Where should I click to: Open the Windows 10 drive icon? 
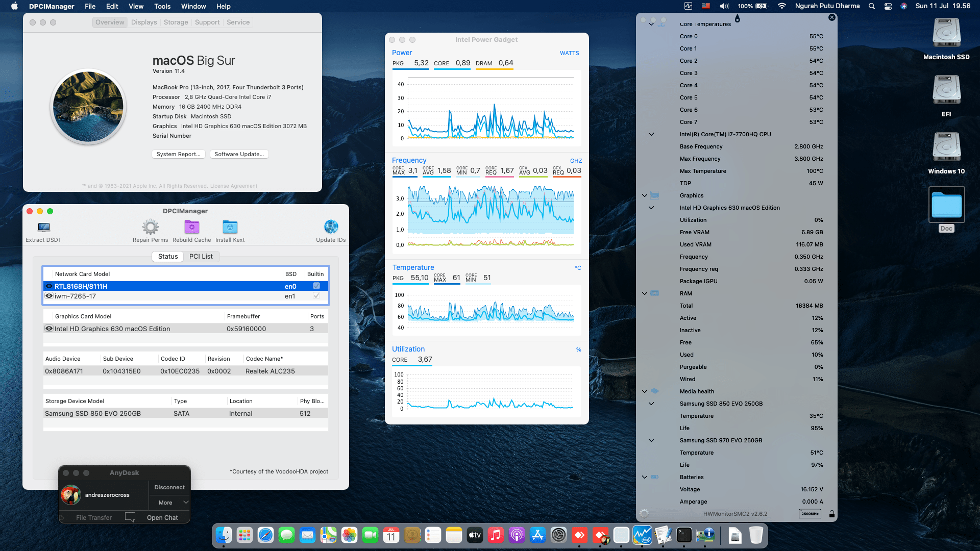point(946,147)
